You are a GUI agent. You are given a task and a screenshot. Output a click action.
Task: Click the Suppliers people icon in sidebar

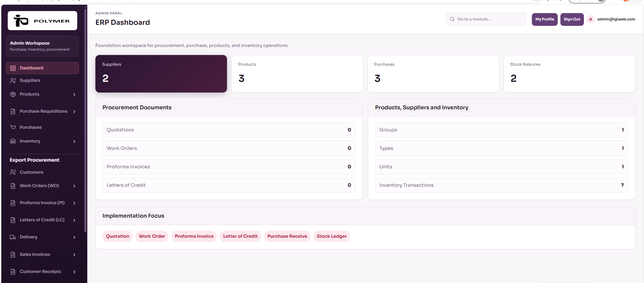click(x=13, y=80)
